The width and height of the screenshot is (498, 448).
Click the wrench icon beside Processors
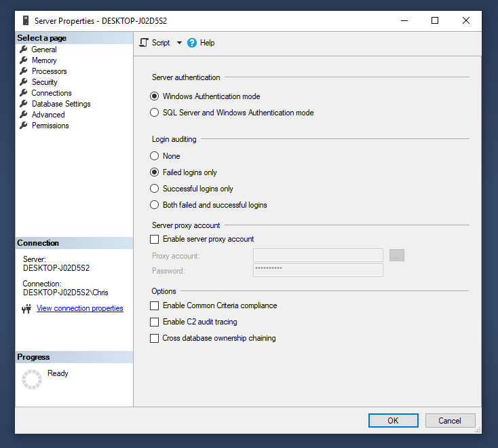click(x=24, y=71)
